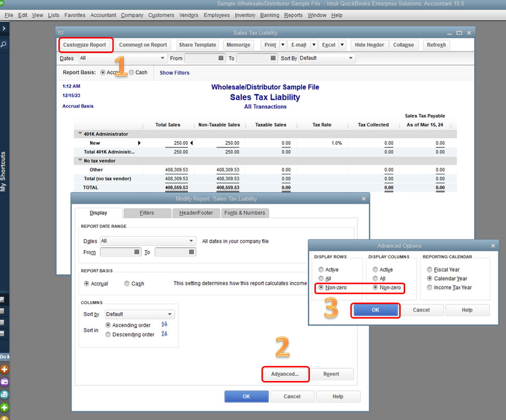
Task: Switch to the Header/Footer tab
Action: pyautogui.click(x=196, y=213)
